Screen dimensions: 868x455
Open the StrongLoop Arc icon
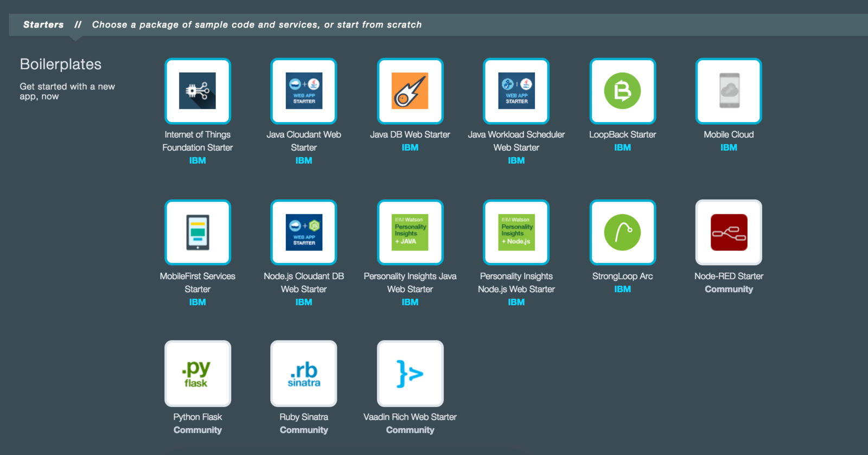pos(623,233)
